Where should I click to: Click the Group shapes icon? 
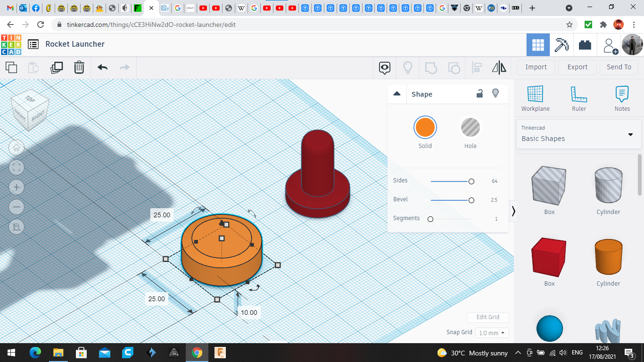coord(431,68)
